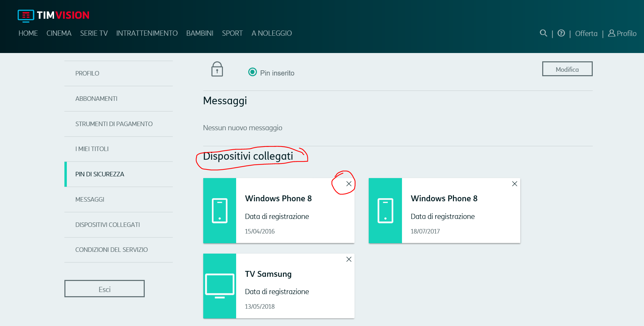The image size is (644, 326).
Task: Click the padlock PIN icon
Action: click(217, 69)
